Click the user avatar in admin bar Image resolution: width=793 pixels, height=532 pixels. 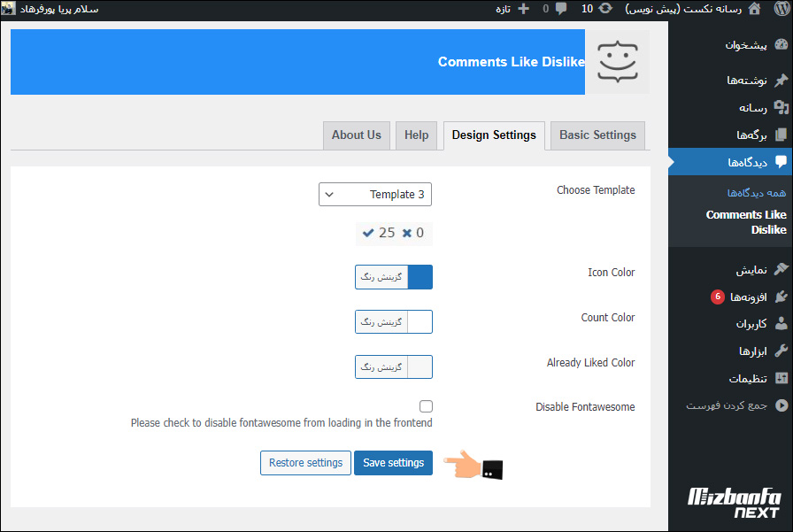tap(8, 8)
